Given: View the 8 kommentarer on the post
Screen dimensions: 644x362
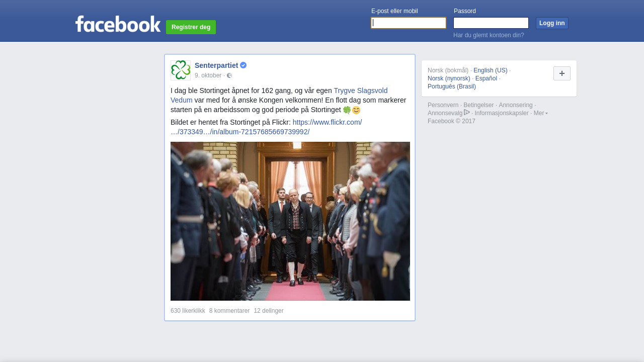Looking at the screenshot, I should [x=229, y=311].
